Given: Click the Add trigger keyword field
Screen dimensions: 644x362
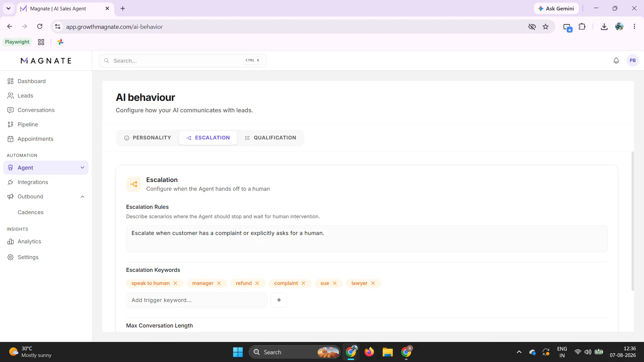Looking at the screenshot, I should (197, 300).
